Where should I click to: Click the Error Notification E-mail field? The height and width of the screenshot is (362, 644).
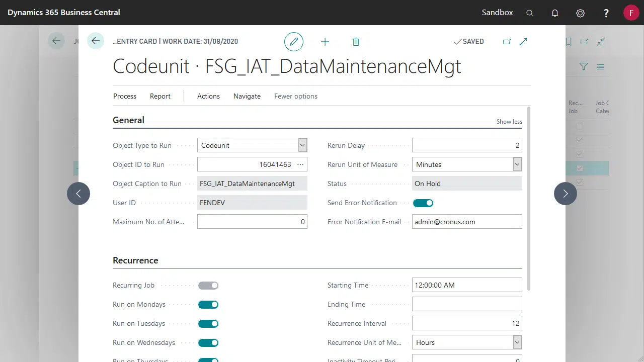coord(466,222)
